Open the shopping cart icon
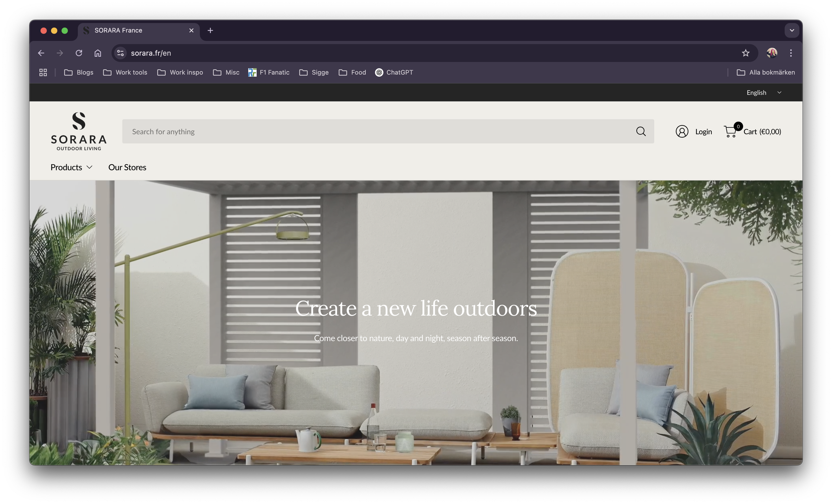Image resolution: width=832 pixels, height=504 pixels. [x=730, y=131]
